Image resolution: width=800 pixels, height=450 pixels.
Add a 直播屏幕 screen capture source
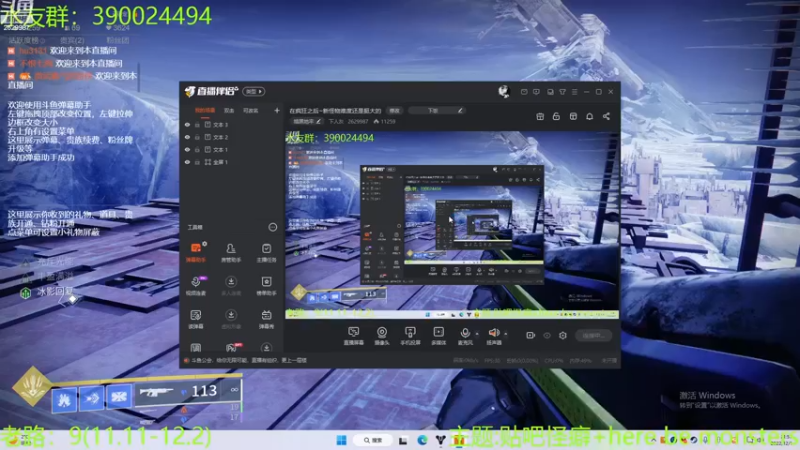click(x=353, y=335)
